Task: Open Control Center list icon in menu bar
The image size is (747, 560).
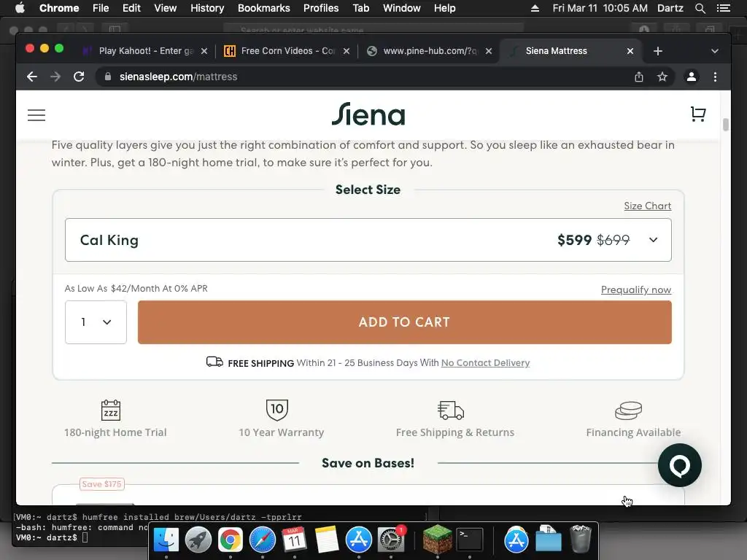Action: 723,8
